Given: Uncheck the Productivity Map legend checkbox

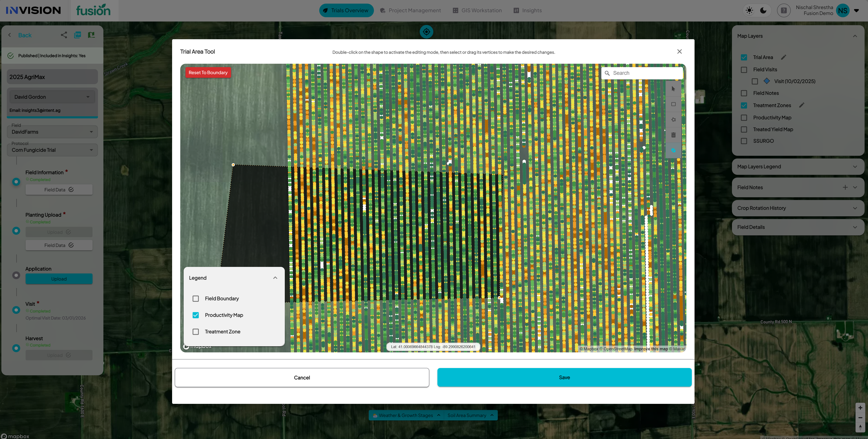Looking at the screenshot, I should coord(195,315).
